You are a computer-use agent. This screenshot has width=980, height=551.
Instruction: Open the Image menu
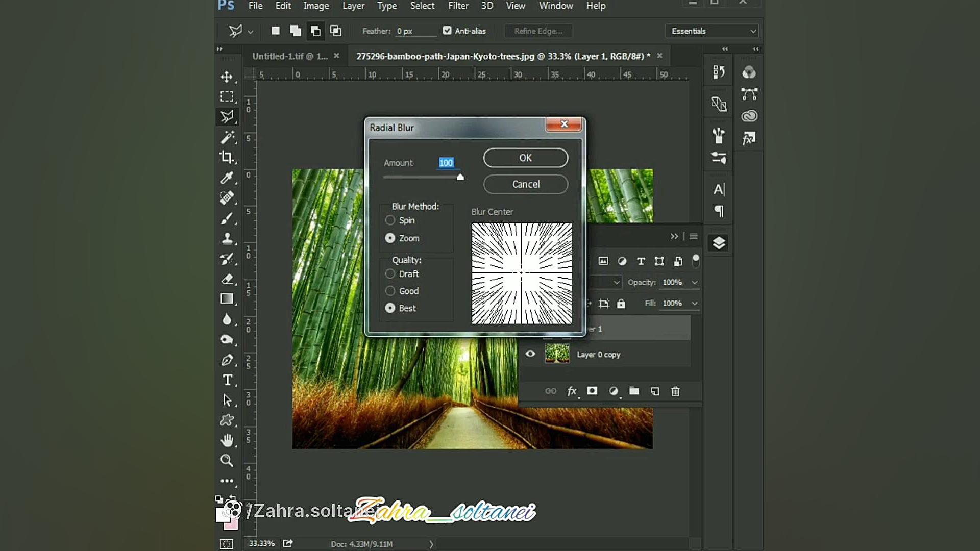coord(316,6)
